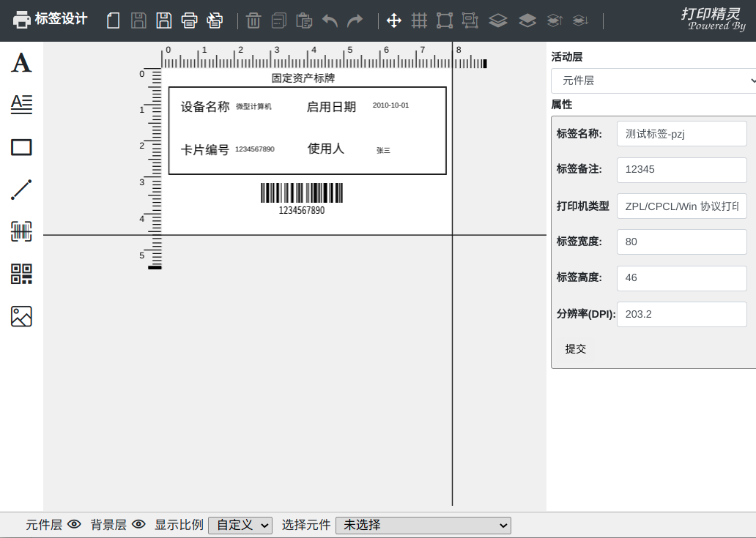
Task: Select the Image insertion tool
Action: point(21,316)
